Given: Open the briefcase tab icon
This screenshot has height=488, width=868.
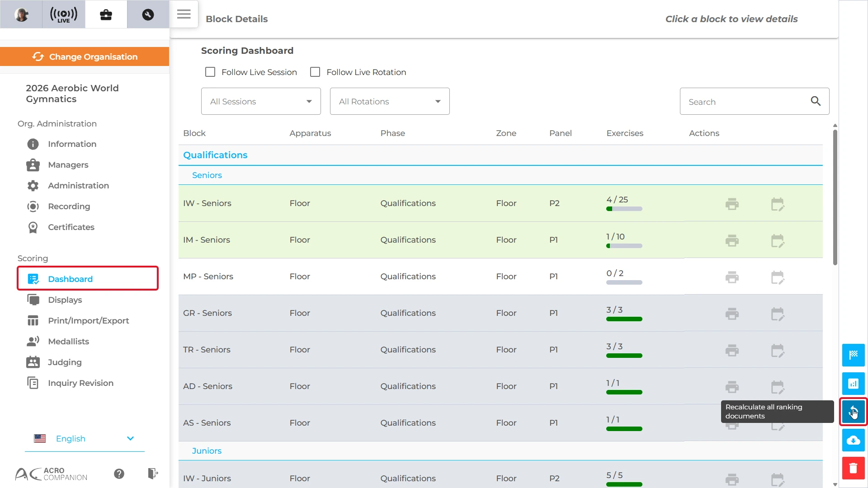Looking at the screenshot, I should (106, 14).
